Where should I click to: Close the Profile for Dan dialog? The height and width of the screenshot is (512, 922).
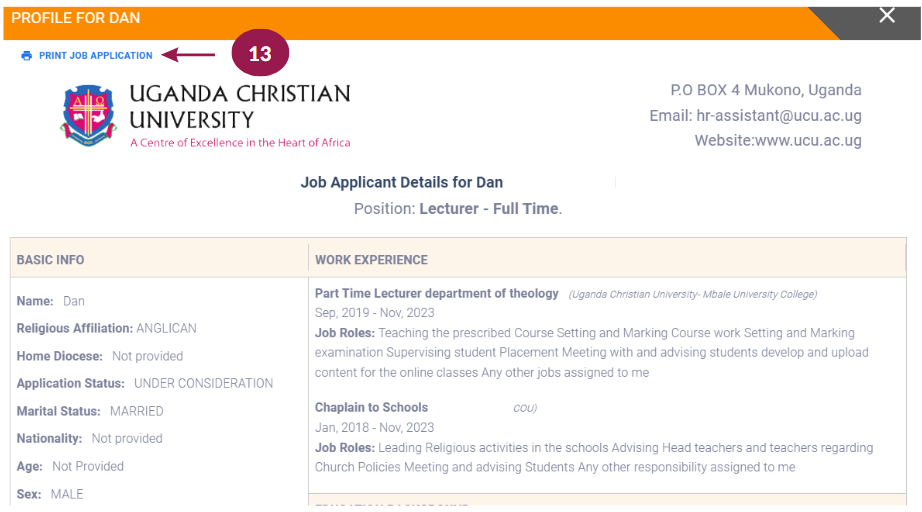(887, 16)
